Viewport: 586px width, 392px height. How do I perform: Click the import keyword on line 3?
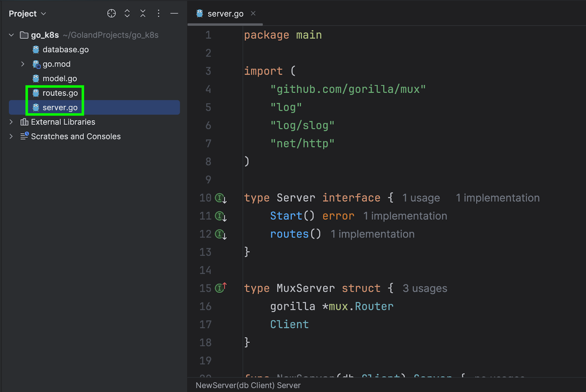pyautogui.click(x=263, y=71)
